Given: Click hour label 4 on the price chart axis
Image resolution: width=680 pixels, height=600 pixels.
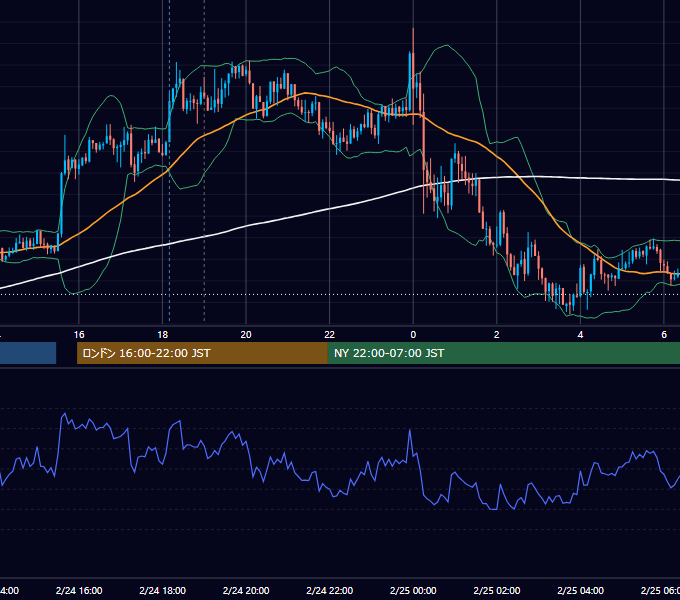Looking at the screenshot, I should tap(580, 335).
